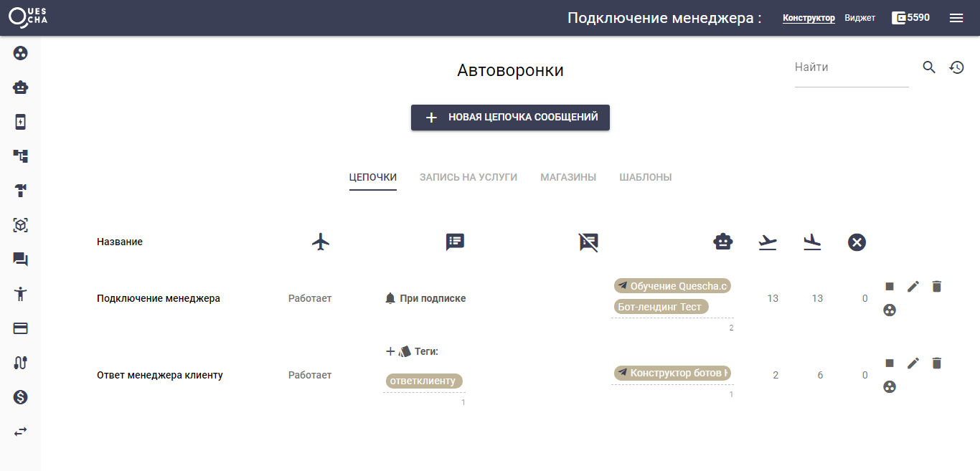Open the mobile app icon in sidebar
The width and height of the screenshot is (980, 471).
click(19, 121)
